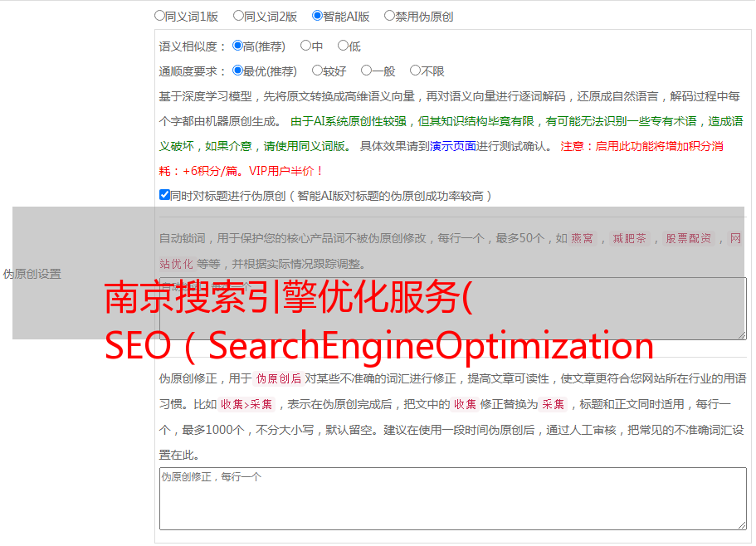The height and width of the screenshot is (546, 756).
Task: Click the 收集>采集 example tag
Action: (246, 404)
